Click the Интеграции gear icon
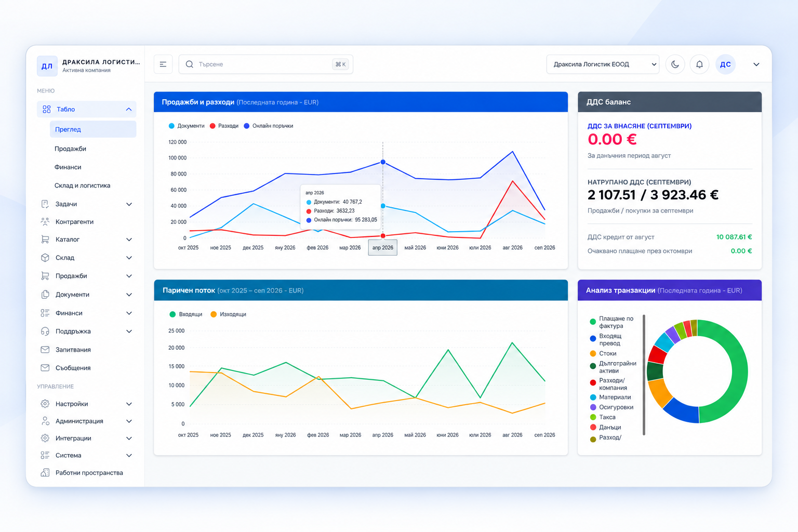 [45, 438]
